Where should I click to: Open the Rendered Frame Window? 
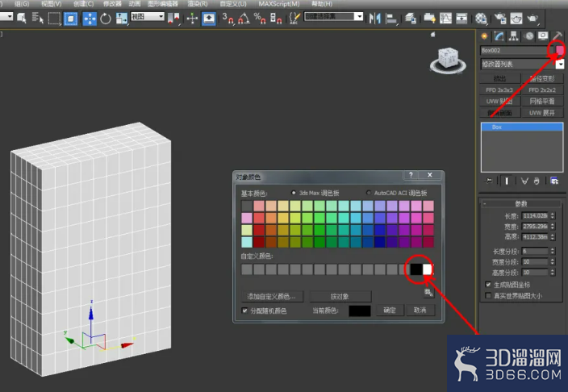point(516,18)
